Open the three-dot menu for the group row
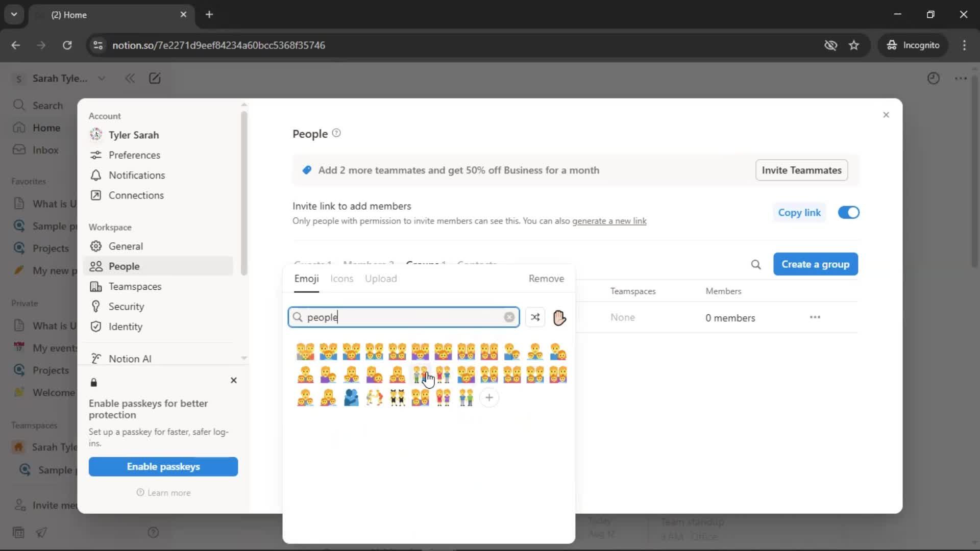Screen dimensions: 980x551 click(815, 317)
